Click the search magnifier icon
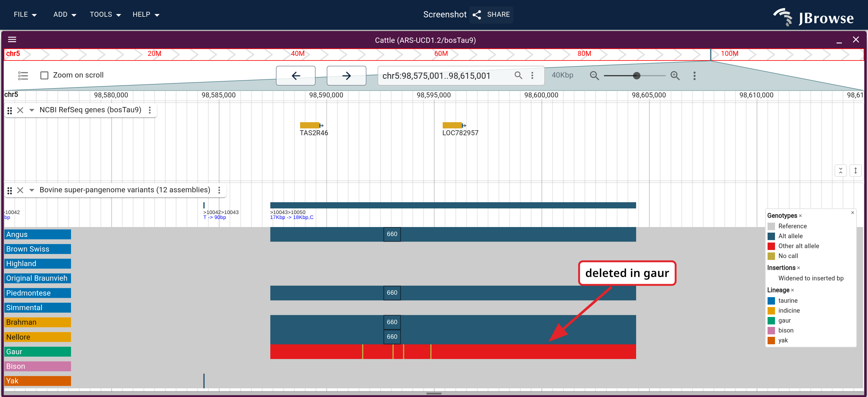This screenshot has width=868, height=397. pos(518,75)
